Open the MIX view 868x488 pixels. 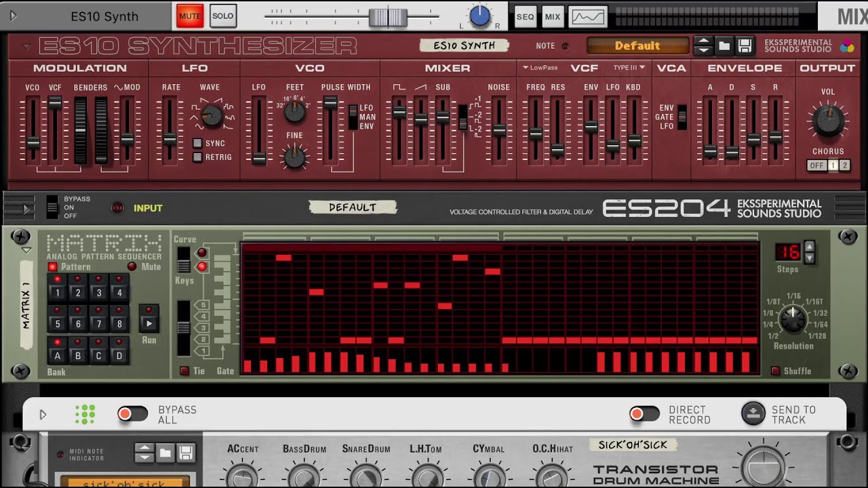coord(553,16)
